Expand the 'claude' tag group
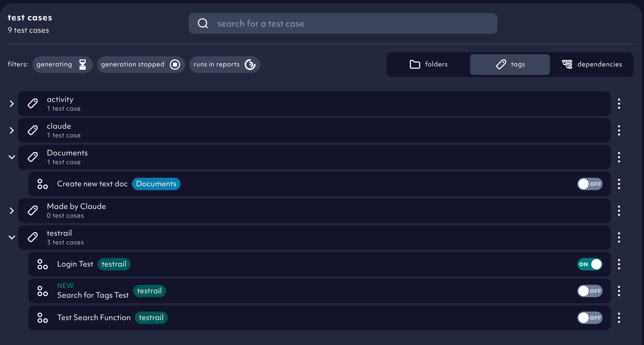The height and width of the screenshot is (345, 644). pos(12,130)
